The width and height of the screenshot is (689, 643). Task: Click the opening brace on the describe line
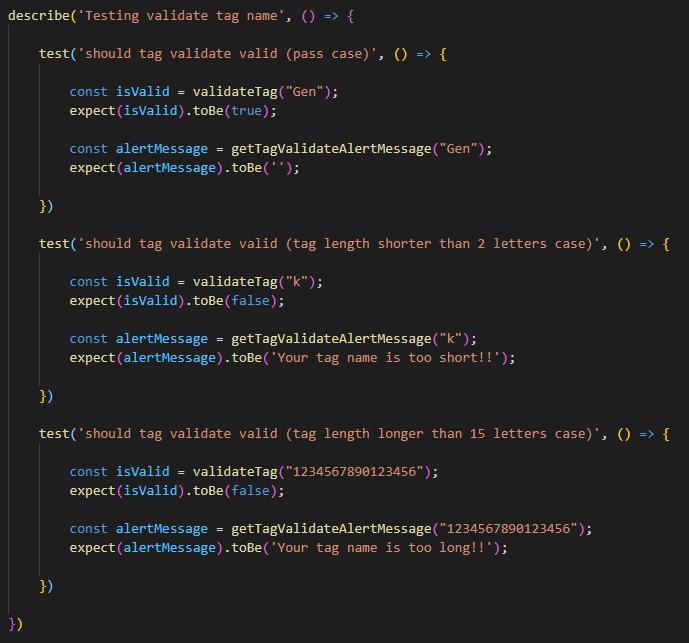(x=350, y=16)
